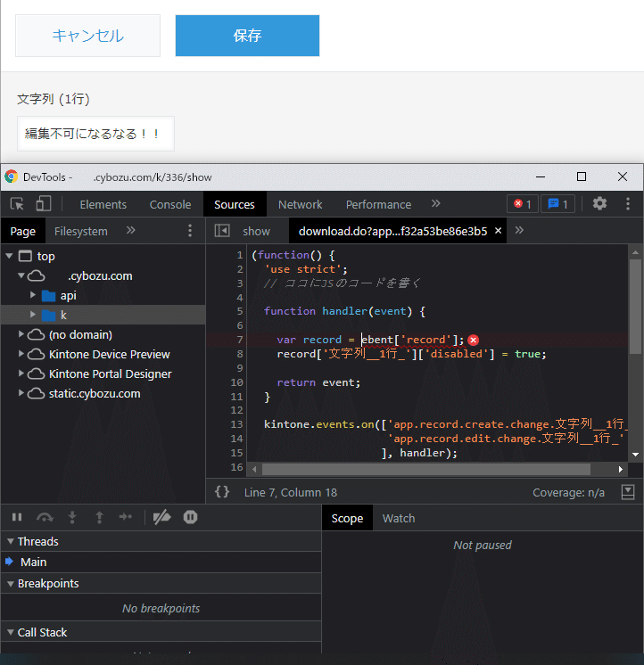Toggle deactivate breakpoints icon
The height and width of the screenshot is (665, 644).
161,517
